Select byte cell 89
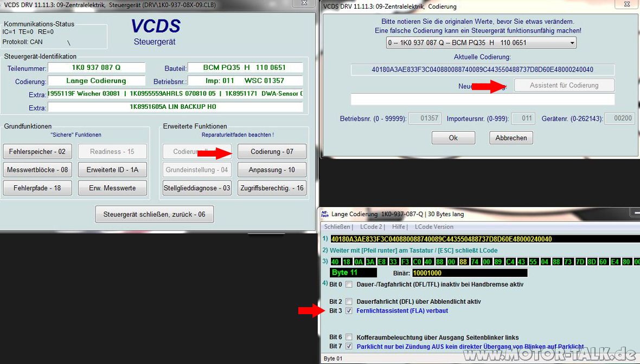Image resolution: width=640 pixels, height=364 pixels. [498, 262]
